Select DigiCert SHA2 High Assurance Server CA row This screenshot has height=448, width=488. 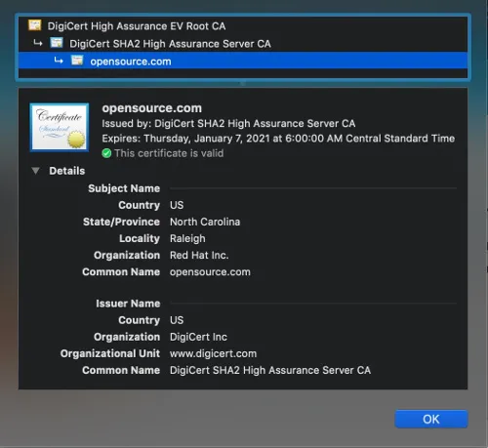click(x=243, y=43)
